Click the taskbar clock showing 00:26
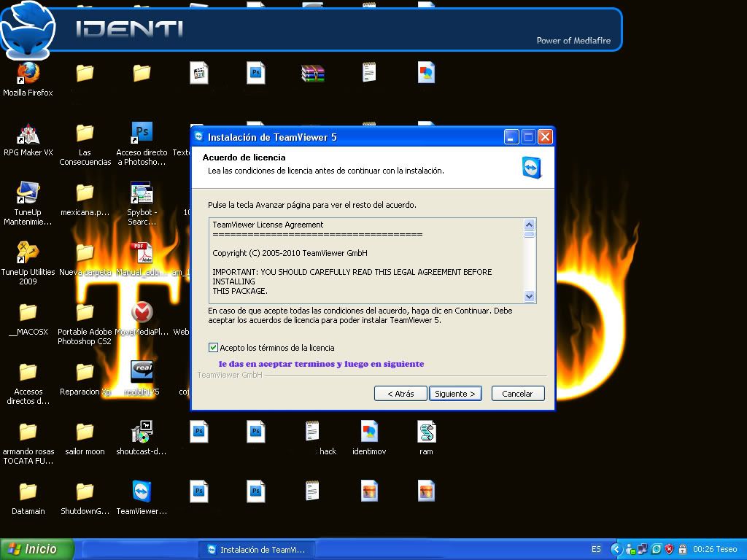 point(704,549)
